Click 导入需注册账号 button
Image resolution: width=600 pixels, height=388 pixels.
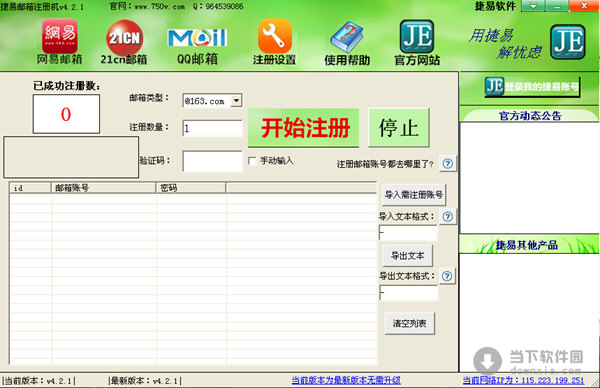point(414,195)
